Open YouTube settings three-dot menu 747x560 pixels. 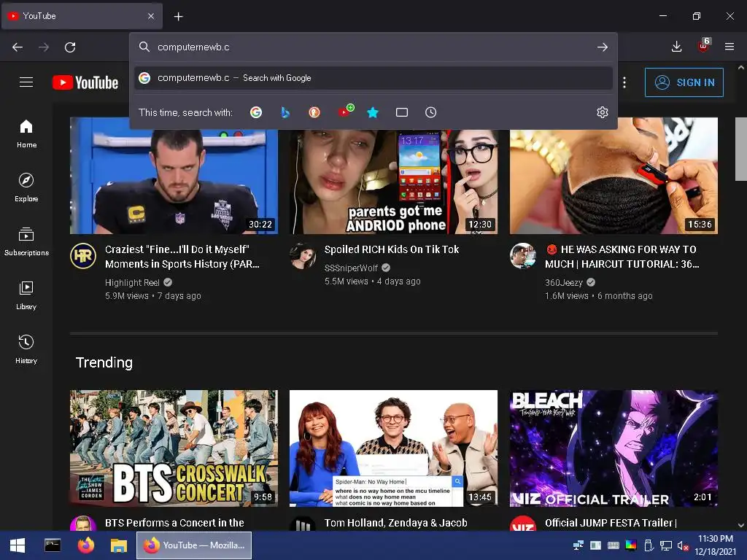click(624, 82)
